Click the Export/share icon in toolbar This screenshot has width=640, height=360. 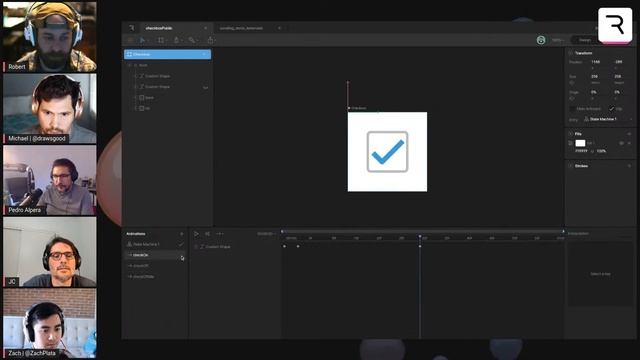pyautogui.click(x=210, y=40)
